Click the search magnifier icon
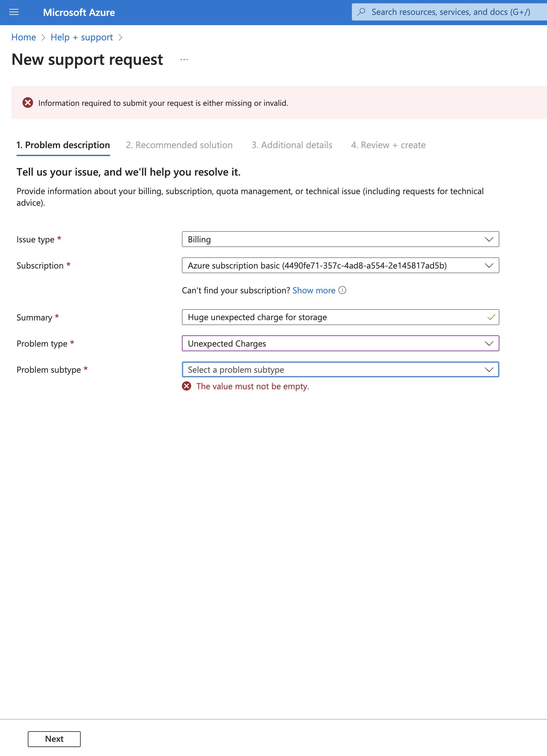The width and height of the screenshot is (547, 756). [x=361, y=12]
